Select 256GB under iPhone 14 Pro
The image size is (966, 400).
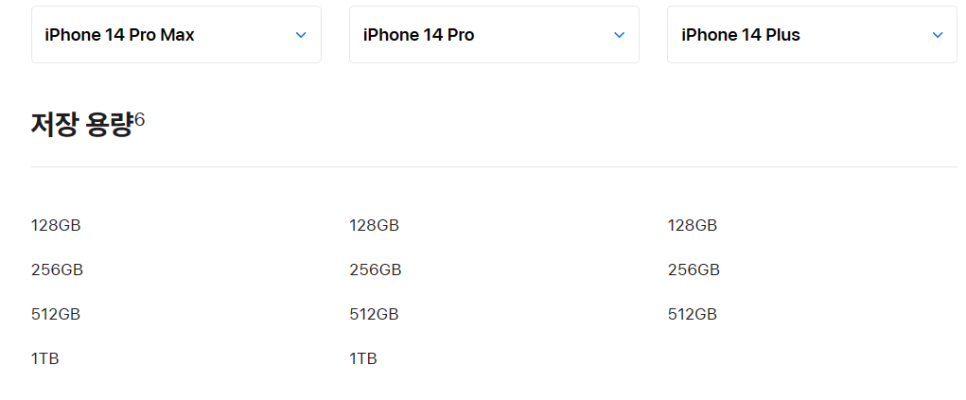(375, 270)
